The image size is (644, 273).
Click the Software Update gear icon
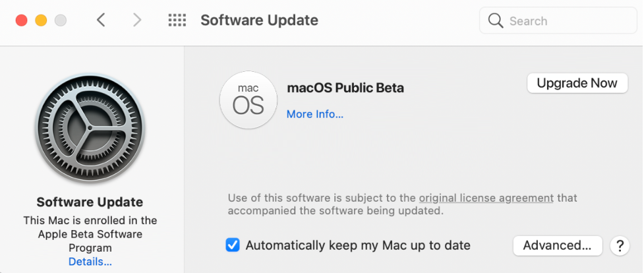click(90, 127)
